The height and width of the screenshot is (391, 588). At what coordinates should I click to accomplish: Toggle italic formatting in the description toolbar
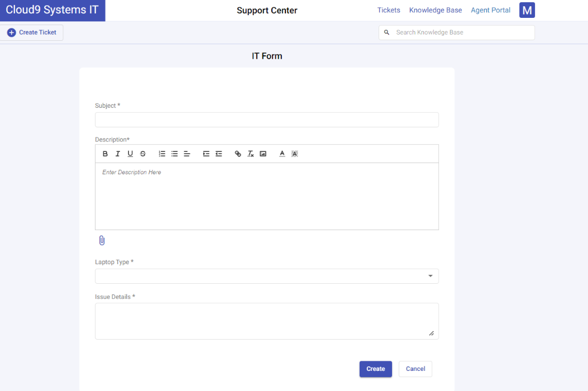[117, 154]
